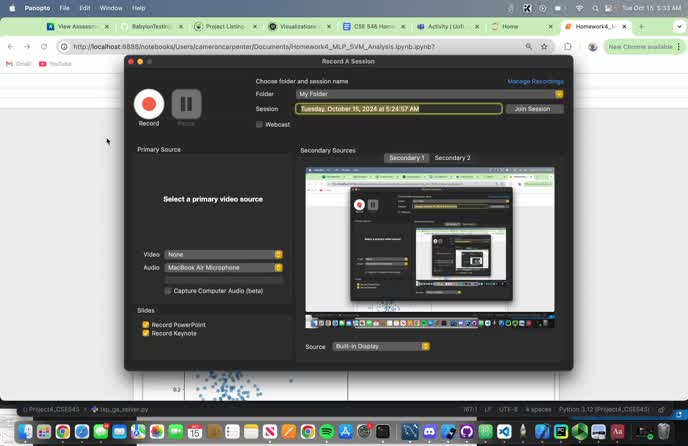Open the Folder dropdown
The width and height of the screenshot is (688, 446).
(430, 94)
